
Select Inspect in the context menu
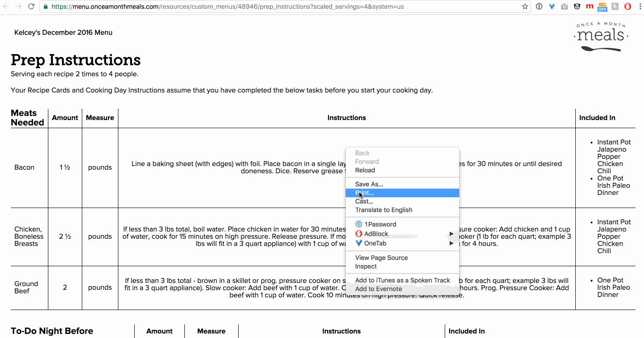[x=402, y=266]
